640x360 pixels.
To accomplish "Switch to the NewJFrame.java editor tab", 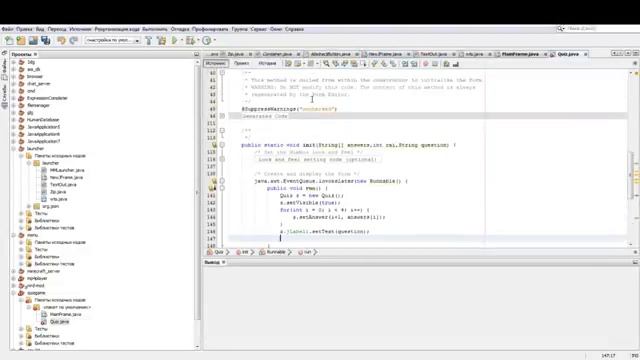I will pos(385,54).
